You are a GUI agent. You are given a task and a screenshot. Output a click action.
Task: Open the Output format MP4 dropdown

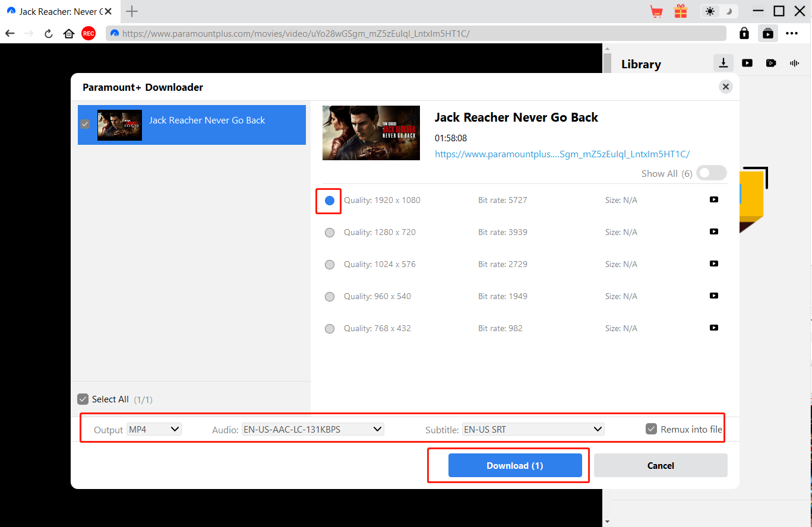[x=154, y=429]
